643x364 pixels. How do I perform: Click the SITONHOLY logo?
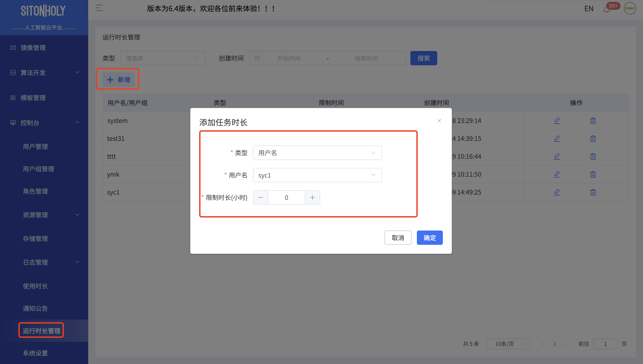pyautogui.click(x=43, y=11)
